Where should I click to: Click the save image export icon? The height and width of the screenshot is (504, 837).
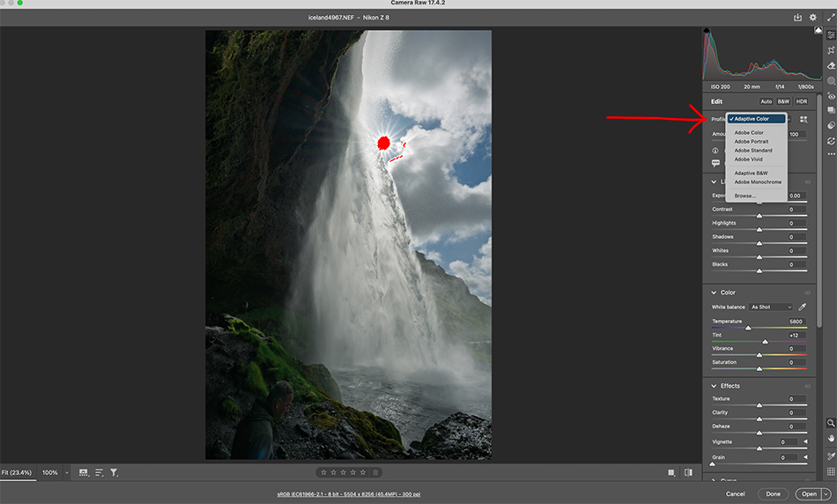[798, 17]
